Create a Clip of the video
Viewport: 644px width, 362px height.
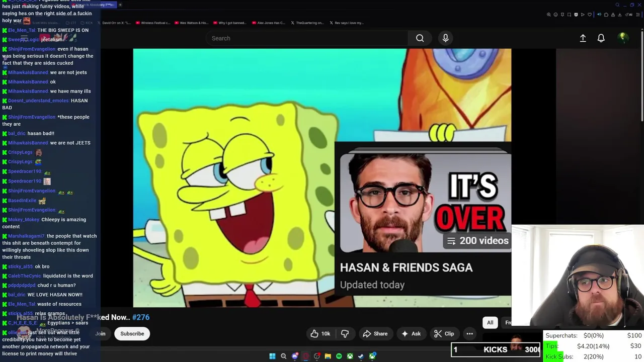click(444, 334)
